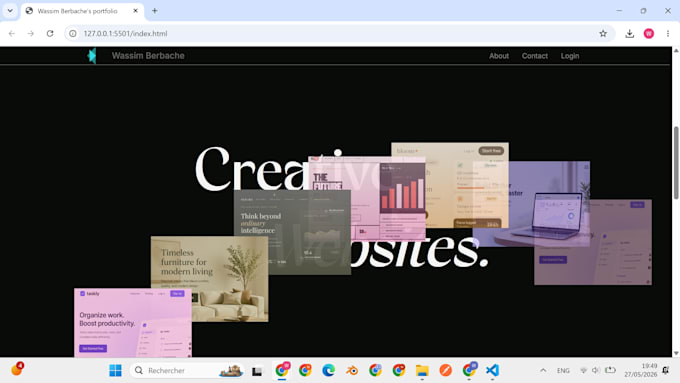The height and width of the screenshot is (383, 680).
Task: Close the Wassim Berbache's portfolio tab
Action: pyautogui.click(x=135, y=11)
